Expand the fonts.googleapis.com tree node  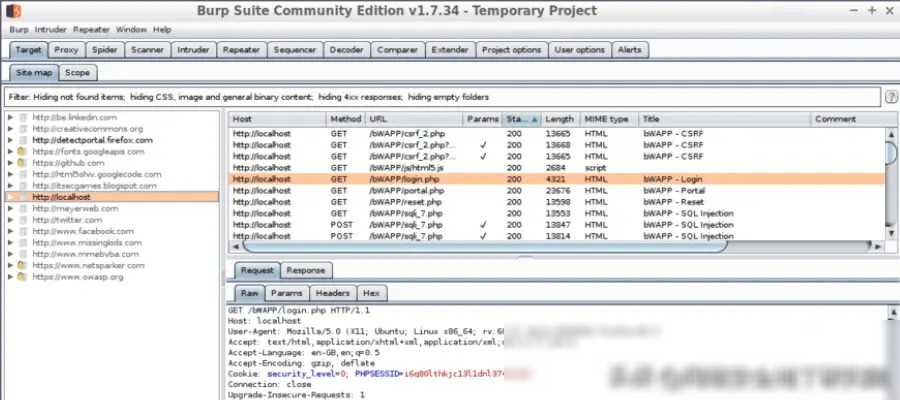(10, 152)
